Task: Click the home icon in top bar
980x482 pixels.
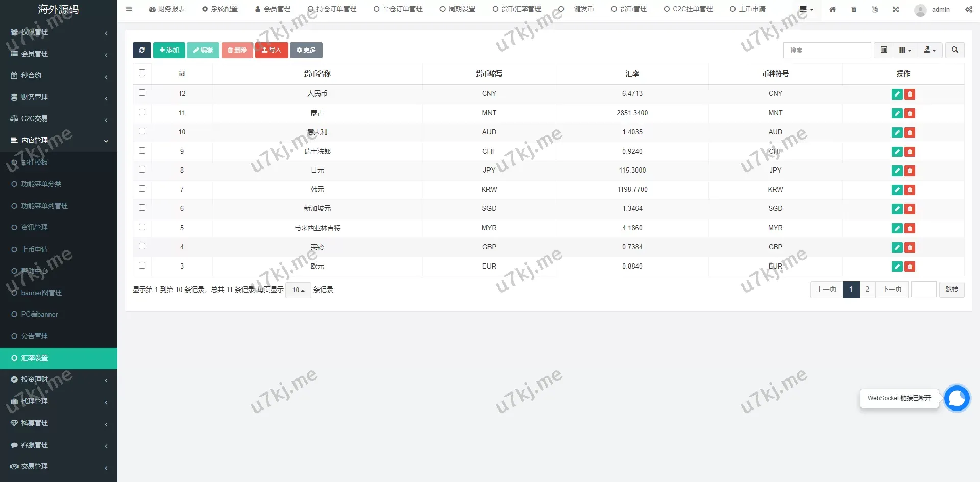Action: coord(832,9)
